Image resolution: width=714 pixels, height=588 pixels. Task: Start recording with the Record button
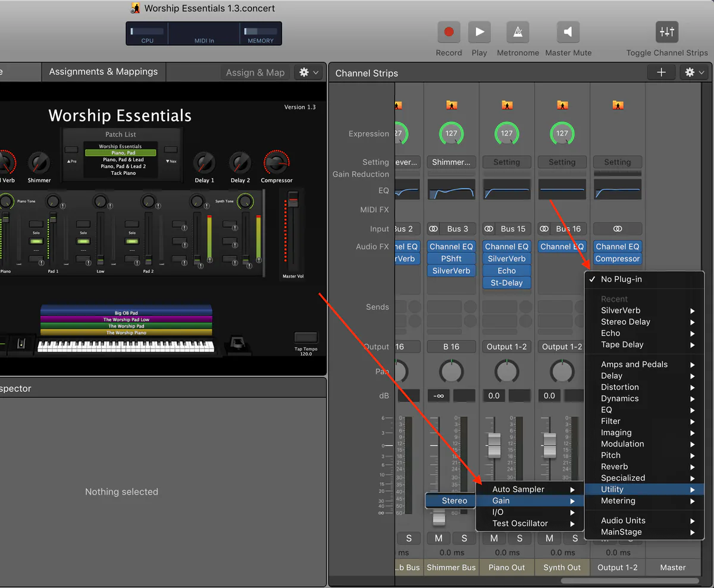449,32
